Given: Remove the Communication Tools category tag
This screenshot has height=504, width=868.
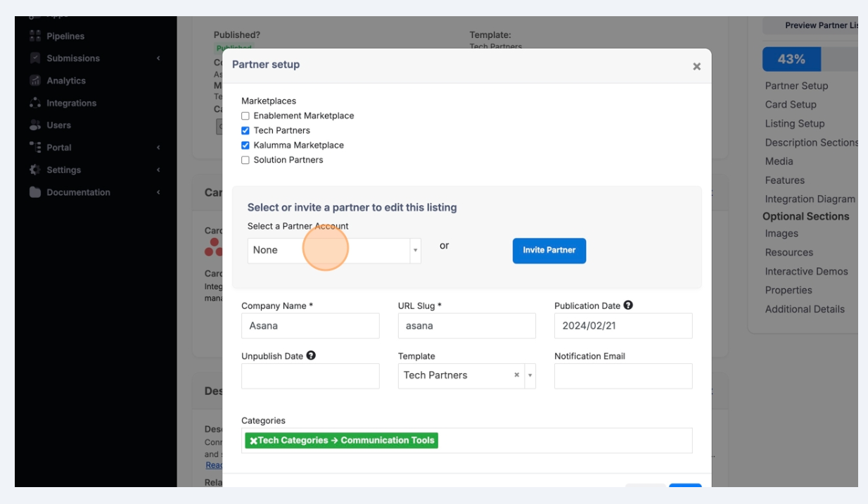Looking at the screenshot, I should 253,441.
